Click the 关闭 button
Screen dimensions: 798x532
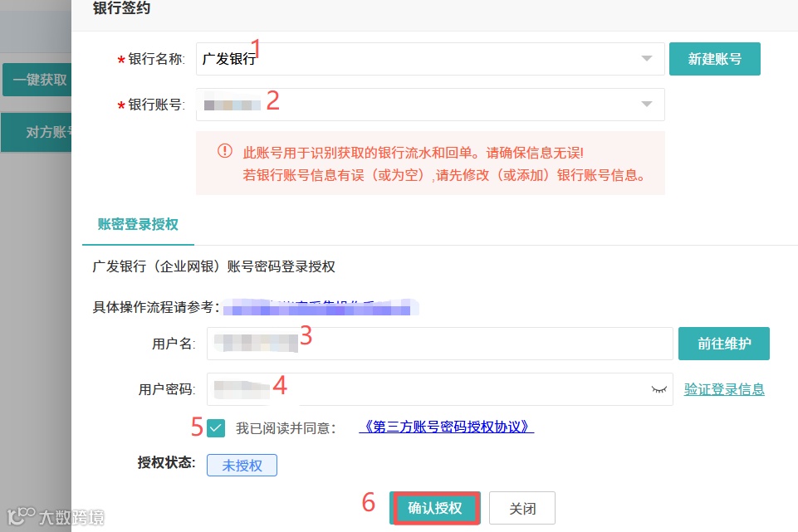522,508
